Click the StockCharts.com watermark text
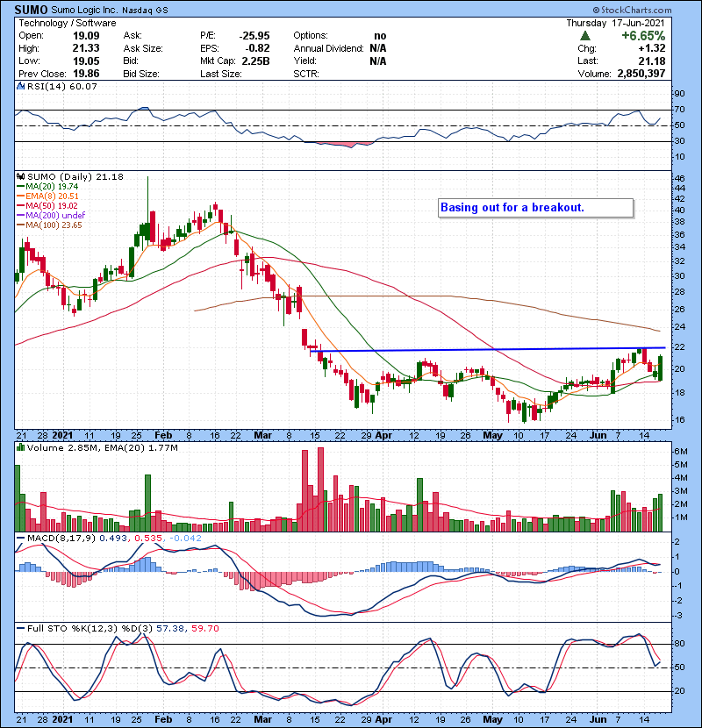The image size is (702, 728). coord(632,10)
